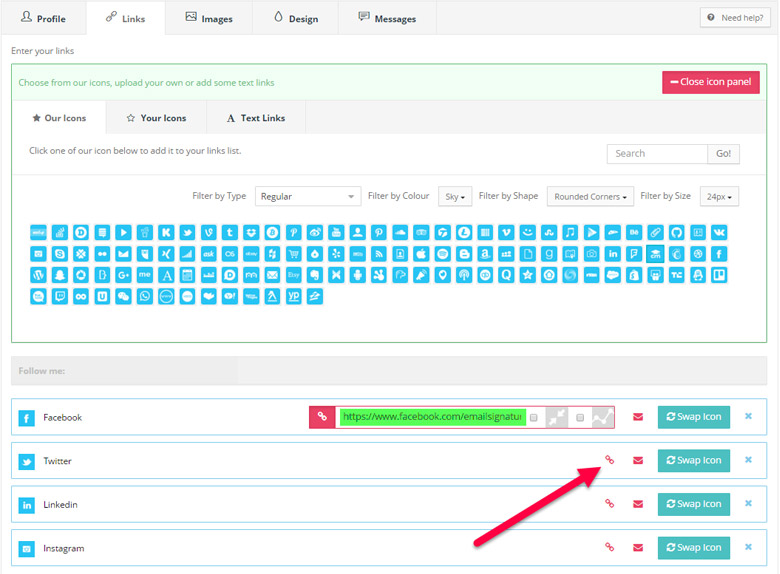Add the Dropbox icon from the icon grid
Viewport: 780px width, 574px height.
pyautogui.click(x=251, y=232)
